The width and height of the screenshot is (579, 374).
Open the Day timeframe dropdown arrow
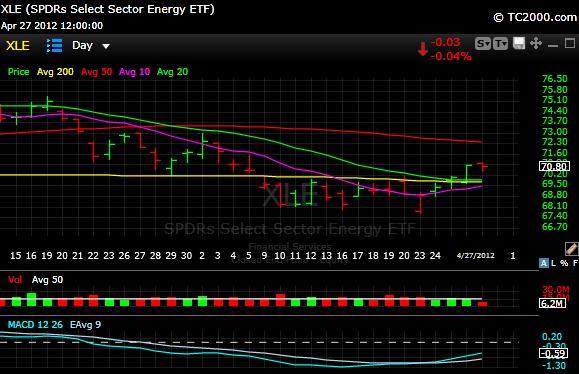point(106,46)
